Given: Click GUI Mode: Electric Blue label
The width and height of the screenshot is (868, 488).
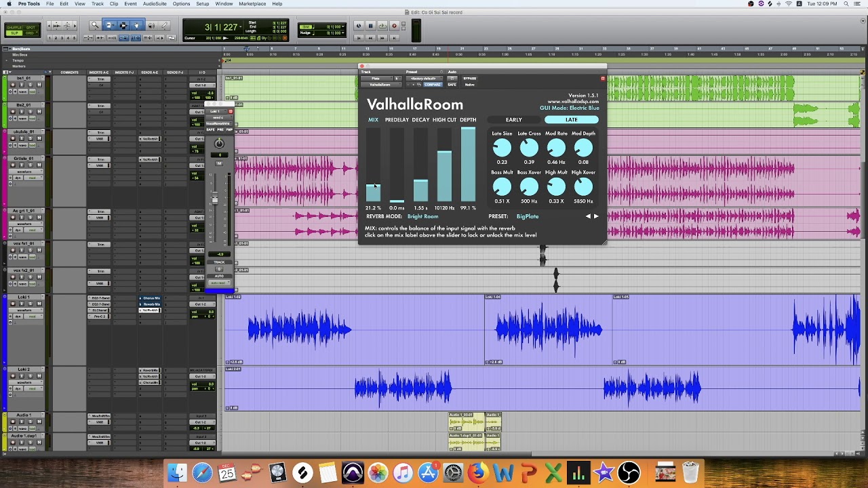Looking at the screenshot, I should tap(570, 108).
